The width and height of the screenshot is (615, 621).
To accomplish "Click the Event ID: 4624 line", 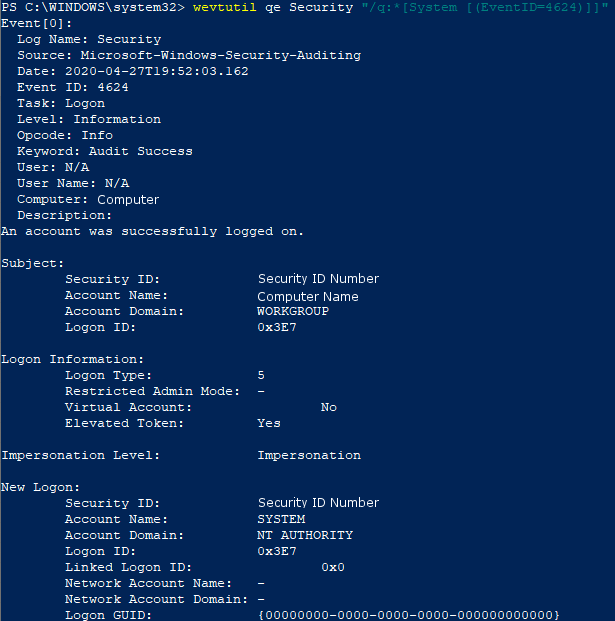I will pyautogui.click(x=73, y=88).
